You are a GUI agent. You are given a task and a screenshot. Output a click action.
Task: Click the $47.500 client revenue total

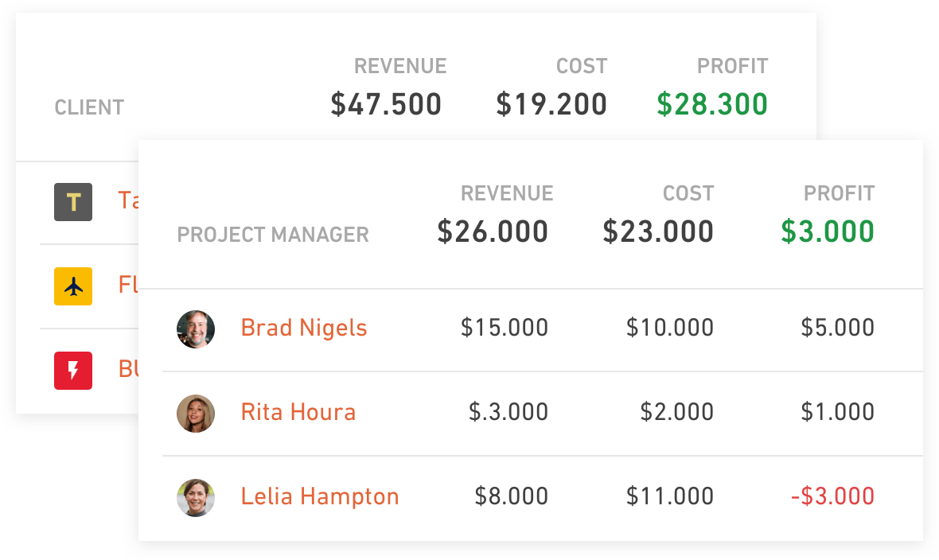tap(386, 104)
